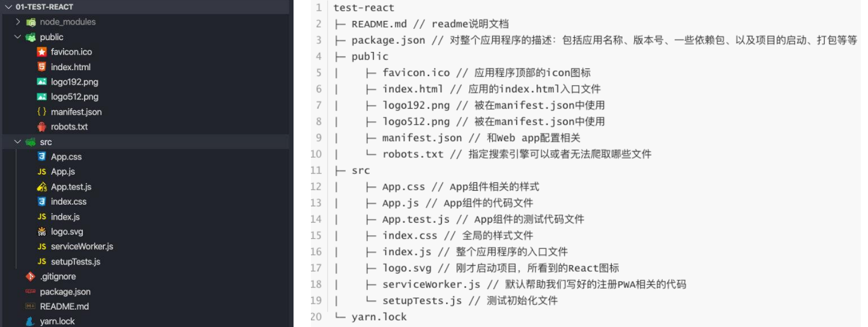Click the CSS icon next to App.css
The height and width of the screenshot is (327, 868).
click(x=41, y=157)
